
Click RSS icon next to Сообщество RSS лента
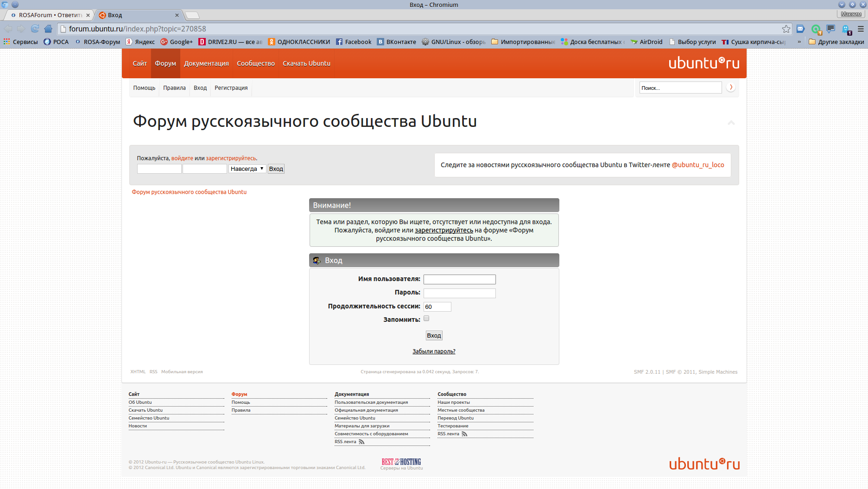464,434
